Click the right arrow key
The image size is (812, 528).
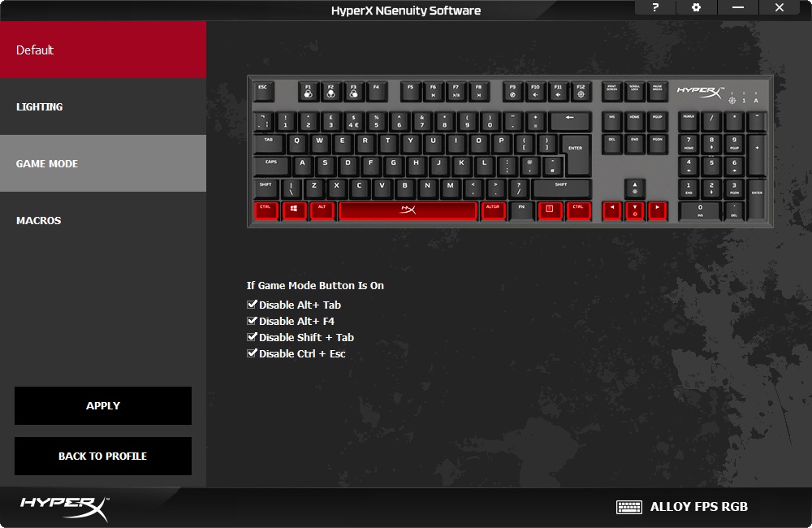pyautogui.click(x=657, y=210)
